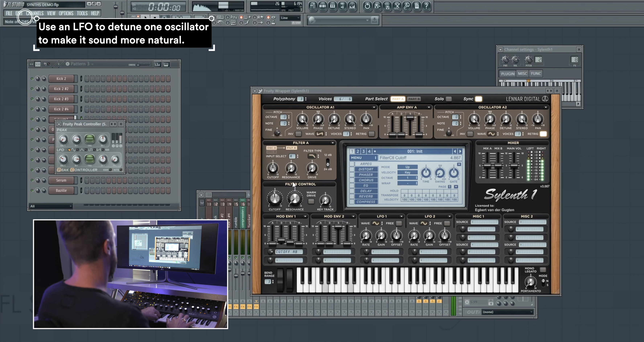Image resolution: width=644 pixels, height=342 pixels.
Task: Open the LFO 2 dropdown arrow
Action: pyautogui.click(x=449, y=216)
